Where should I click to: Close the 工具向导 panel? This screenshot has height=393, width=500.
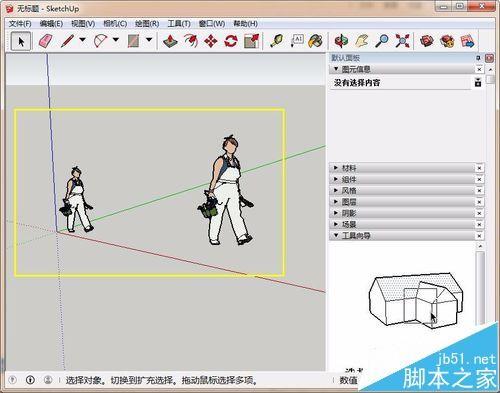pos(479,236)
